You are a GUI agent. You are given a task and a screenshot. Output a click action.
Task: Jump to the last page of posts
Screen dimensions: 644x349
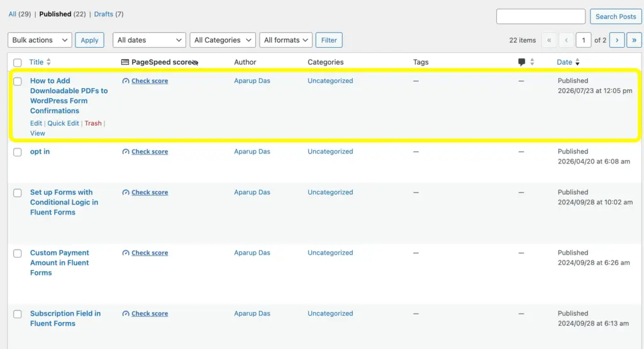(634, 40)
